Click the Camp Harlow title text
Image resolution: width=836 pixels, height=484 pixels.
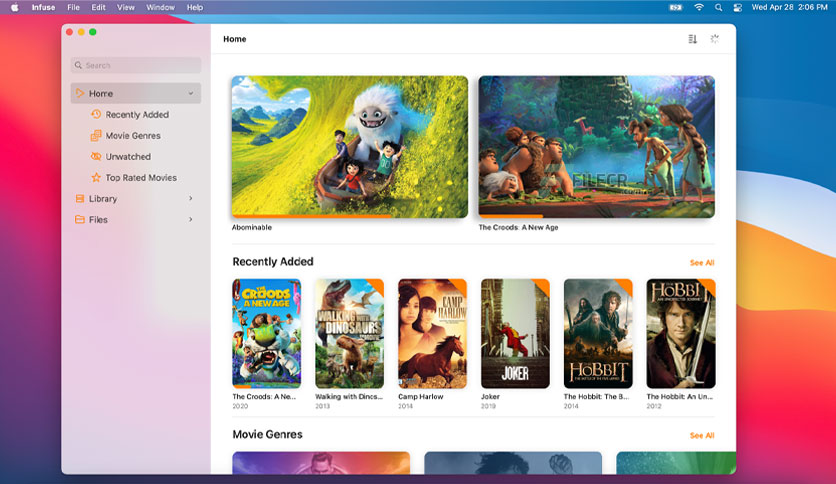421,397
